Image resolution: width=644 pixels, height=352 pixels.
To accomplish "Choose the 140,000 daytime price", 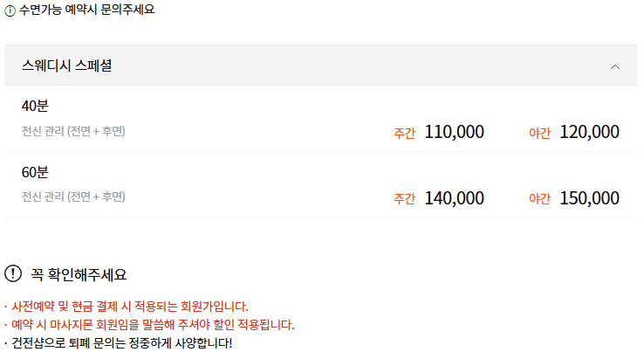I will click(x=454, y=198).
